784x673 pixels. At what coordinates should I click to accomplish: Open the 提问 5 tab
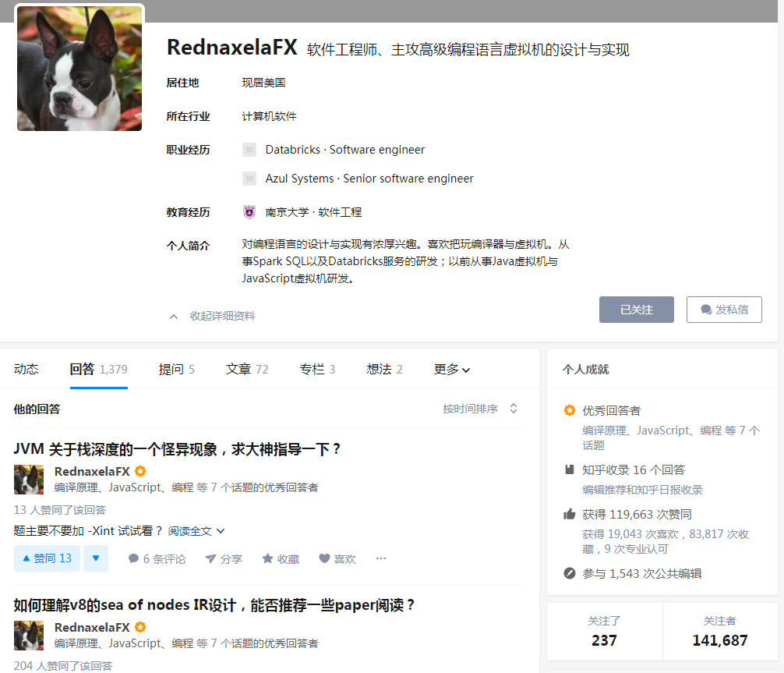click(176, 370)
